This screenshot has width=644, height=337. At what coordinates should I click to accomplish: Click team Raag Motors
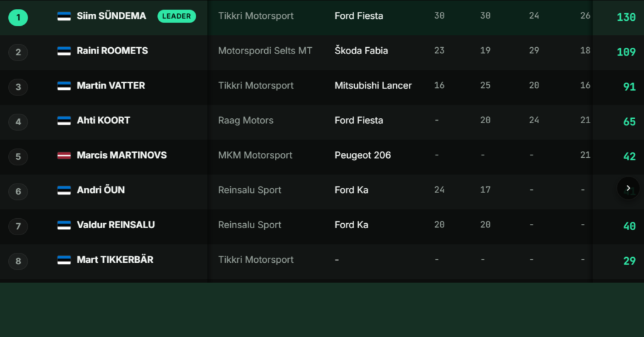(x=246, y=120)
